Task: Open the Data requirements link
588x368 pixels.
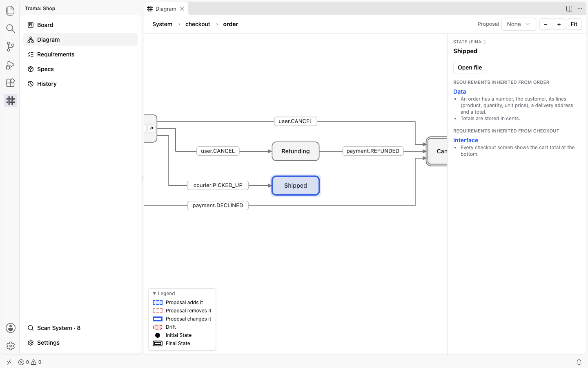Action: [460, 92]
